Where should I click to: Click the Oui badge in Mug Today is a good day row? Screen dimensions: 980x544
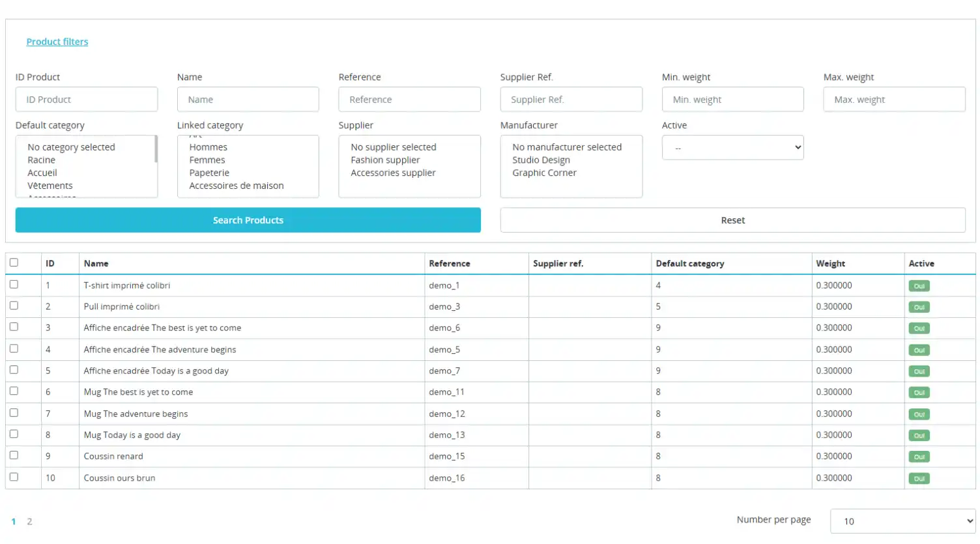tap(919, 436)
